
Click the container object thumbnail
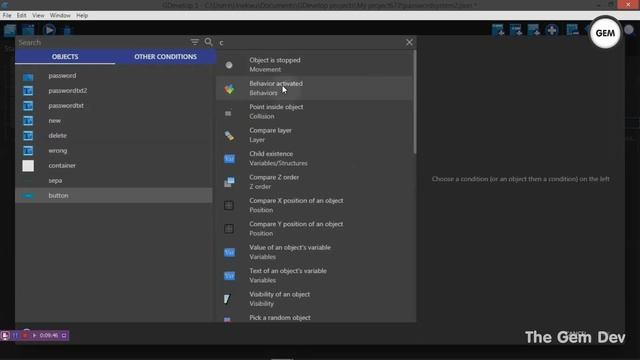point(28,166)
